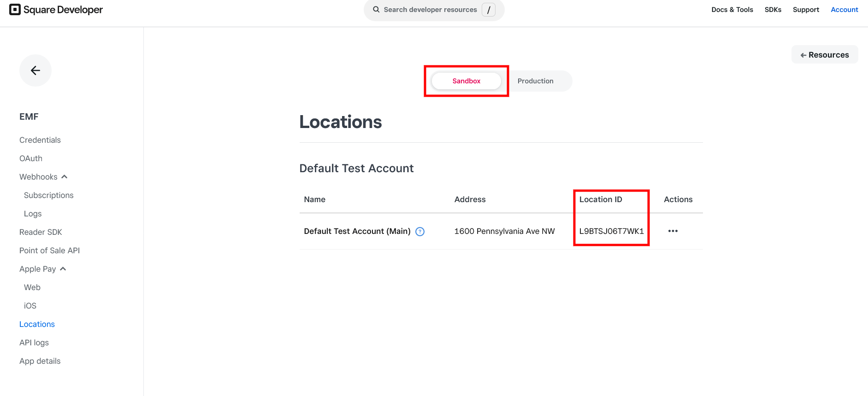This screenshot has height=396, width=868.
Task: Click the Resources back link icon
Action: (803, 54)
